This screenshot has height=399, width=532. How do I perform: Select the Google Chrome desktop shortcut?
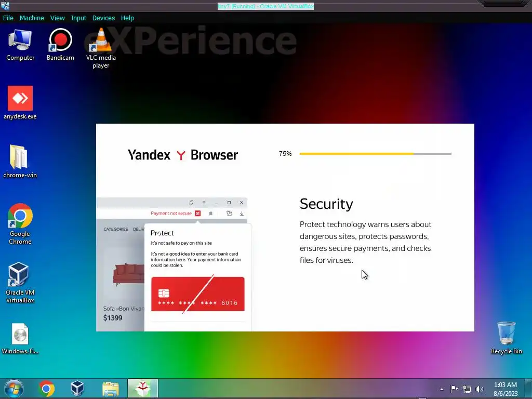pyautogui.click(x=20, y=224)
